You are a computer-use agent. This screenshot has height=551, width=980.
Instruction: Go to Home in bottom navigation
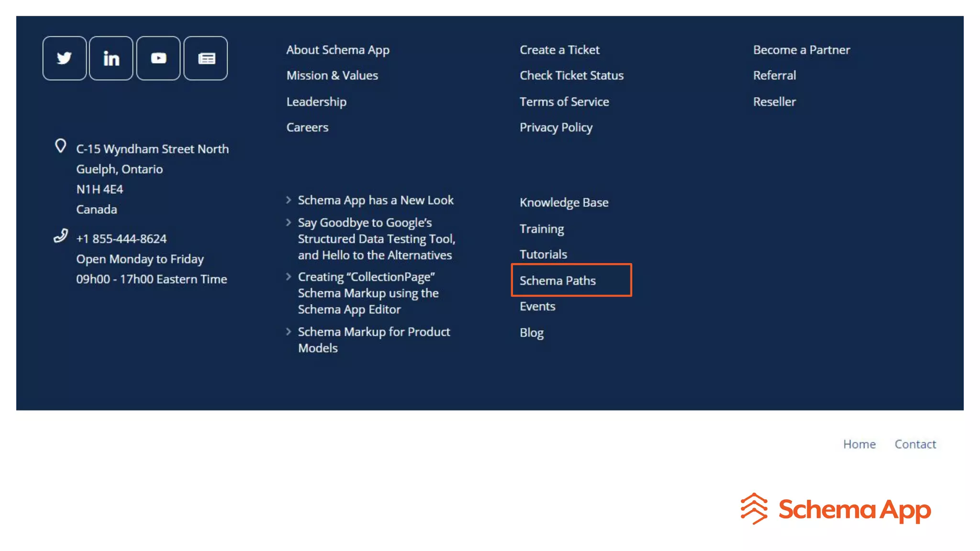[859, 444]
